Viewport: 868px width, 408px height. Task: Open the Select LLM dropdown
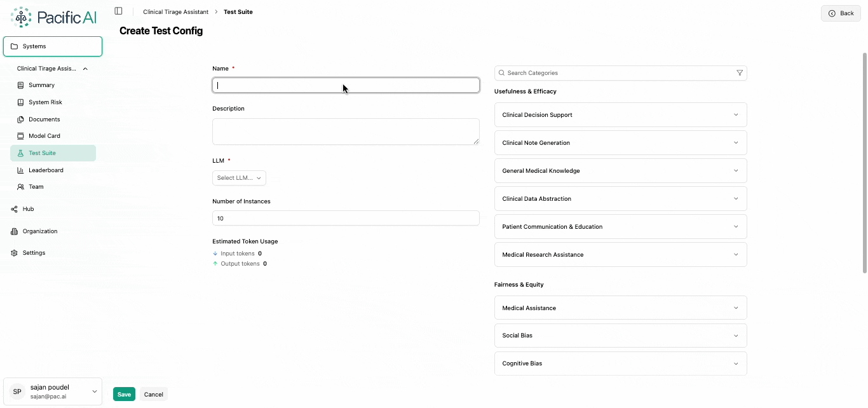(239, 178)
